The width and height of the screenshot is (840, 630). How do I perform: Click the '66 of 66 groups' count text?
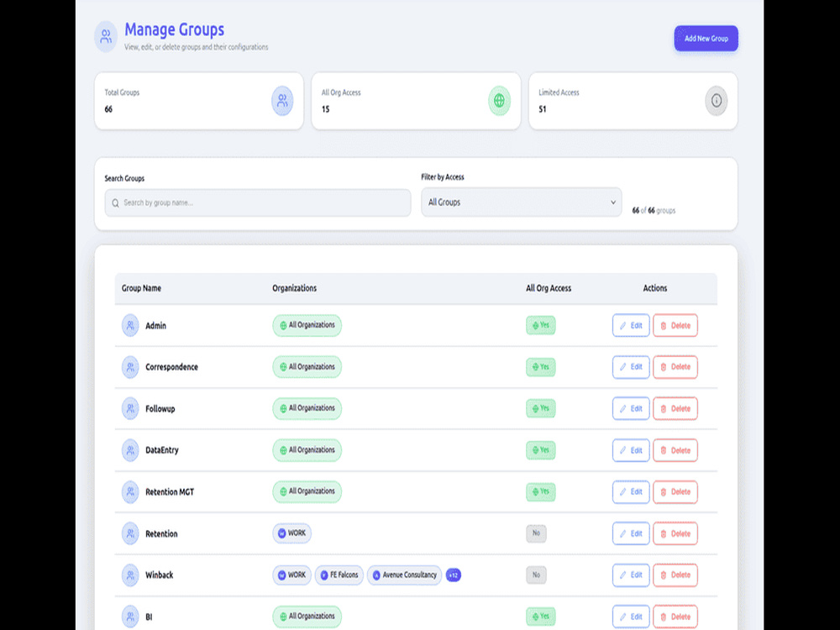click(654, 211)
